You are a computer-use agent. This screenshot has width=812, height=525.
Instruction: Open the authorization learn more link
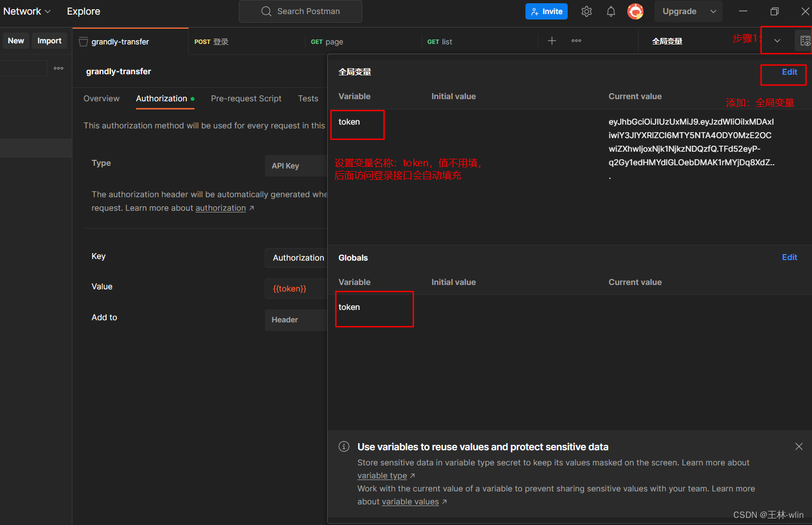tap(220, 208)
